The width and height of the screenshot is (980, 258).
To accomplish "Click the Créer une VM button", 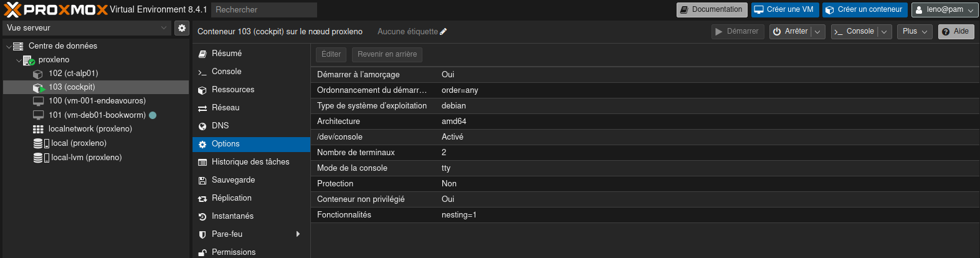I will click(x=784, y=10).
